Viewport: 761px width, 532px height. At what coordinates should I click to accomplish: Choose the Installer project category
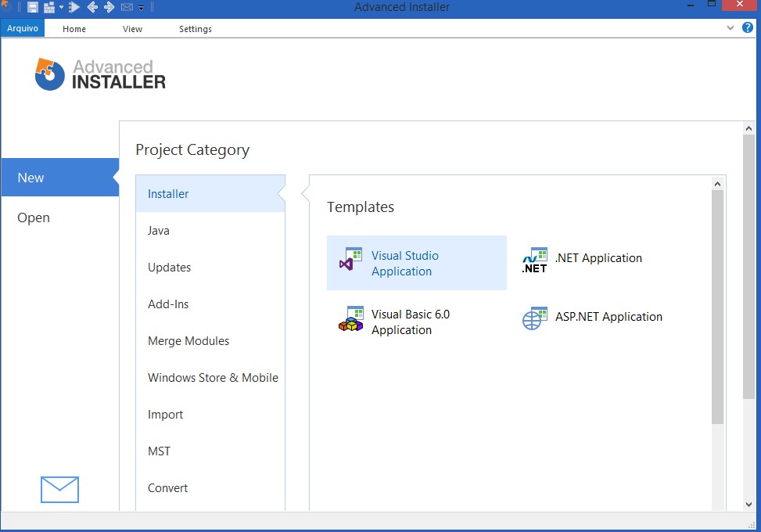tap(210, 194)
